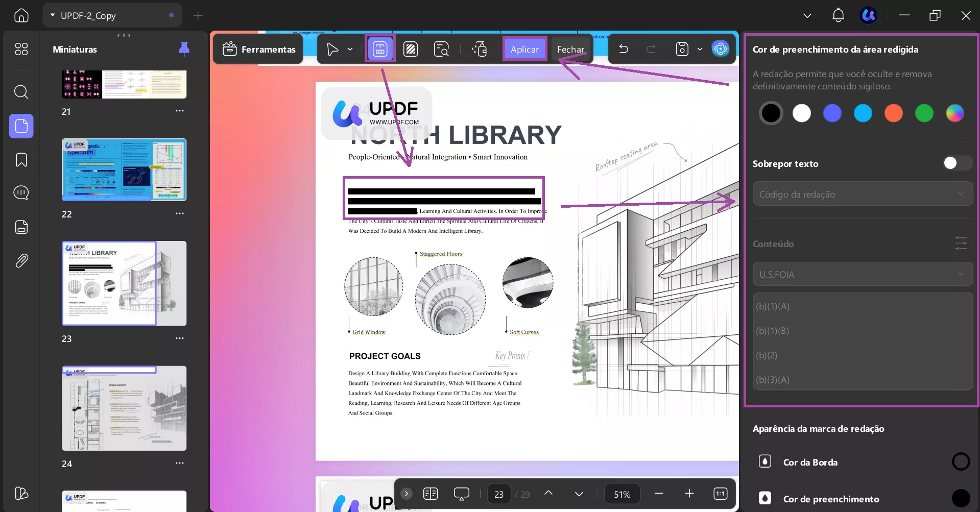The image size is (980, 512).
Task: Pin the Miniaturas panel
Action: [184, 49]
